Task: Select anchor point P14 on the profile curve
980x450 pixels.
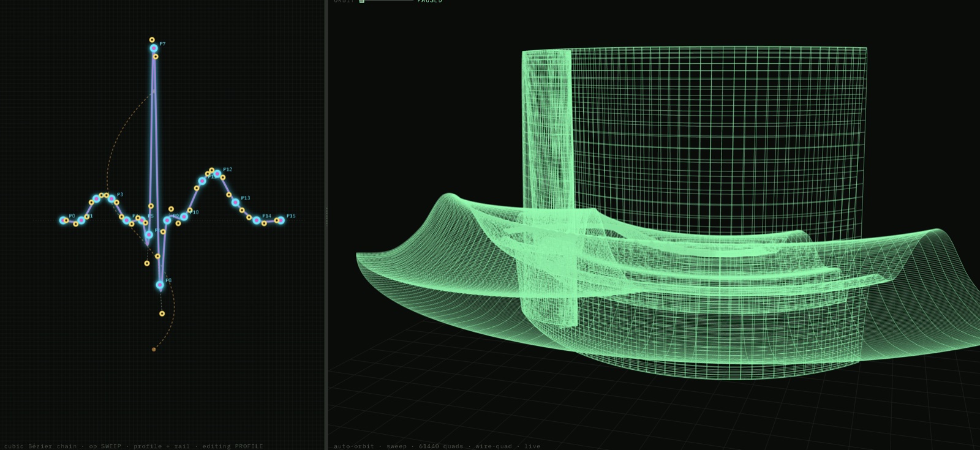Action: [x=257, y=220]
